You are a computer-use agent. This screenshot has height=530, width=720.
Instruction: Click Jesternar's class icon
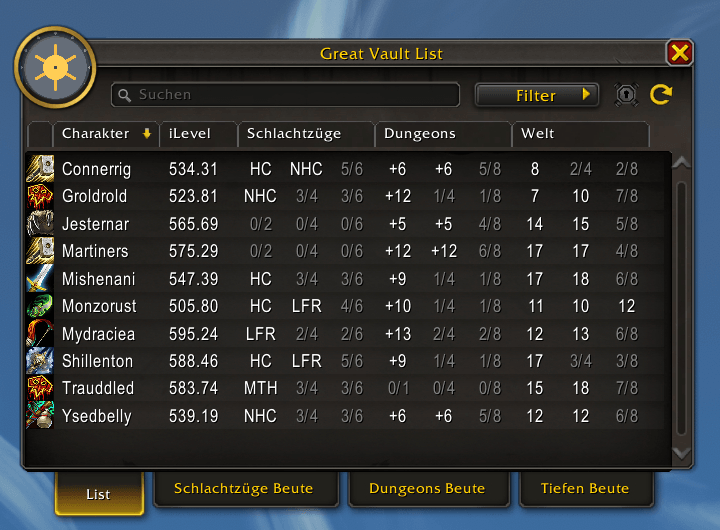40,224
